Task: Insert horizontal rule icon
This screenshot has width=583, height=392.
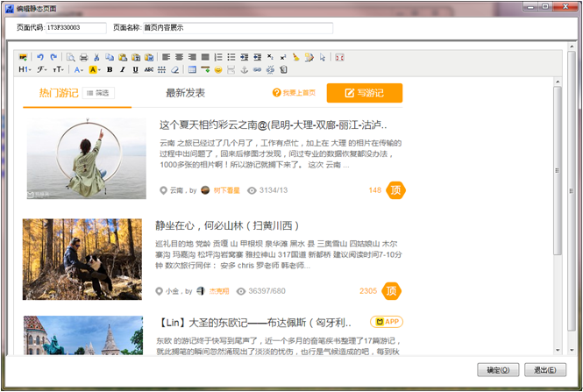Action: (205, 69)
